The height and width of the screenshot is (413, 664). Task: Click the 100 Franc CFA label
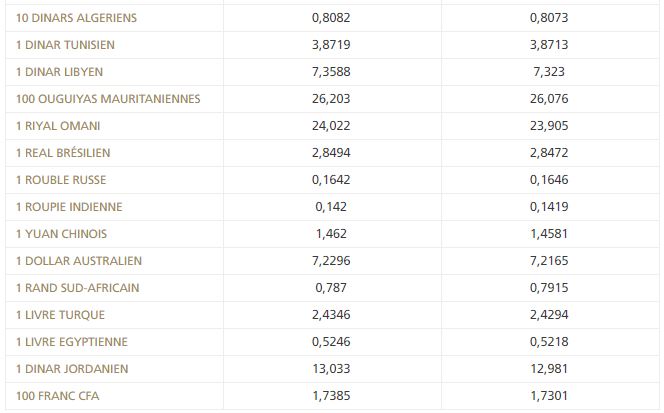click(58, 396)
